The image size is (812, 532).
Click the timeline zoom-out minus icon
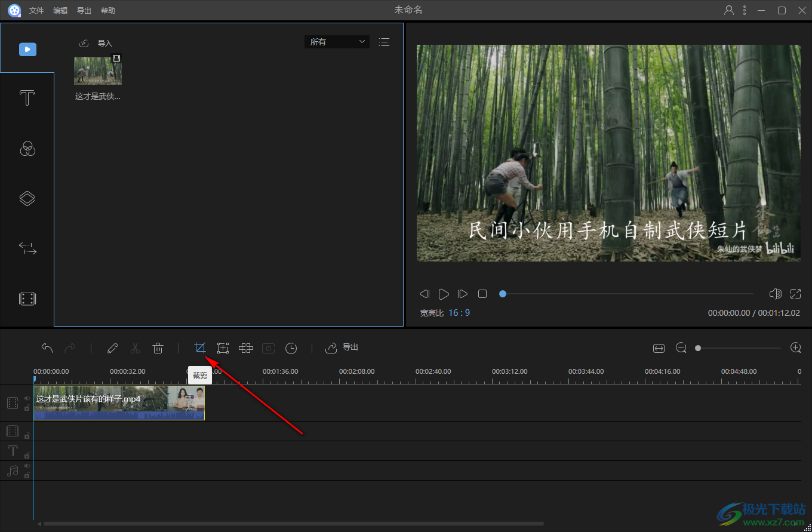(x=681, y=348)
